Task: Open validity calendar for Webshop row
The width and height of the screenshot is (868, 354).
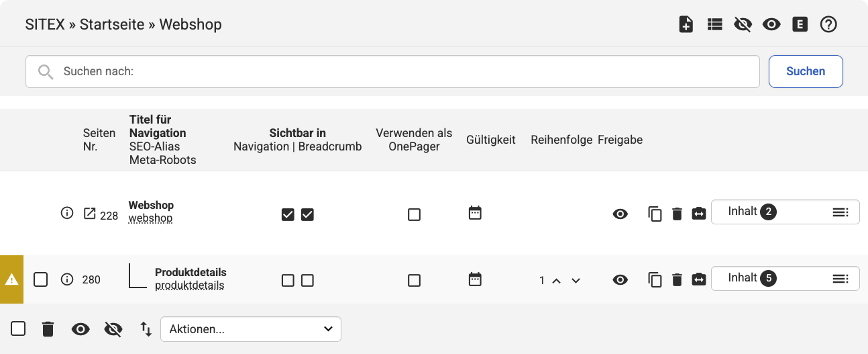Action: (475, 213)
